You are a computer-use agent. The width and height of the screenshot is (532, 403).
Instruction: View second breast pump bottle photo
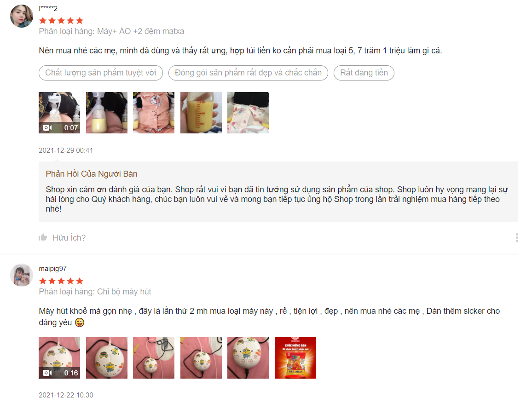click(106, 113)
